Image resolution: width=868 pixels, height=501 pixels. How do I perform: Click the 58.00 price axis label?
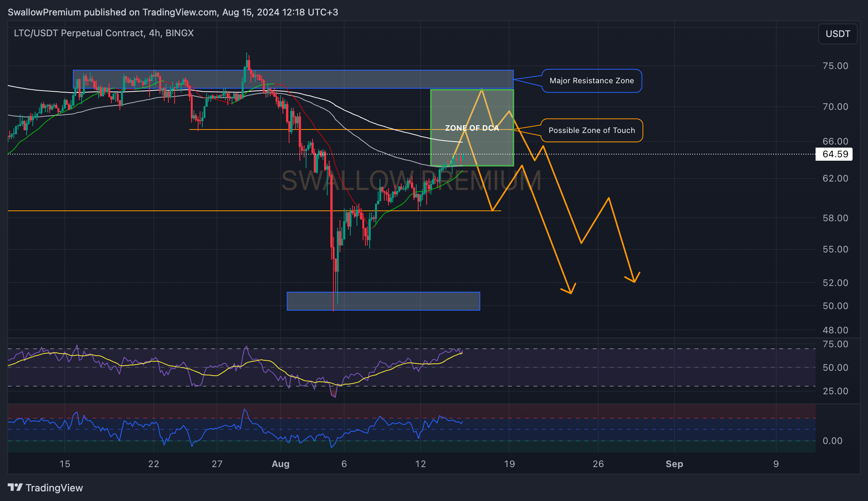(835, 218)
